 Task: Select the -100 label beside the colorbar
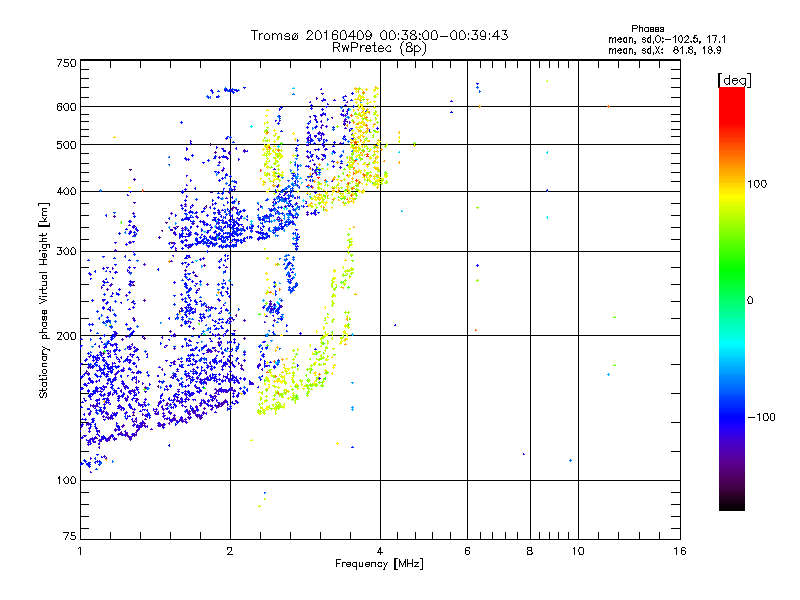(x=762, y=417)
